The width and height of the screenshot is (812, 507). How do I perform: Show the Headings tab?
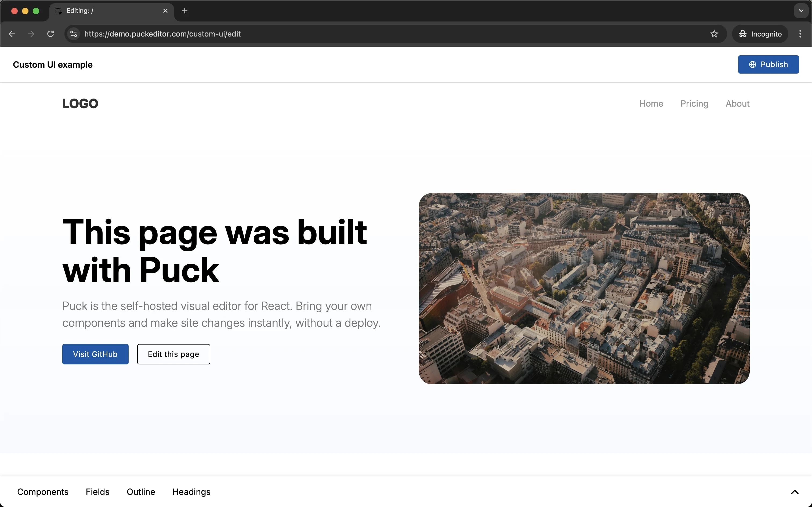point(191,492)
